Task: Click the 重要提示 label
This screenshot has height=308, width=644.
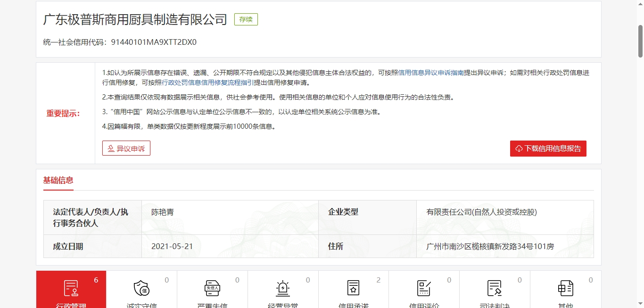Action: coord(63,114)
